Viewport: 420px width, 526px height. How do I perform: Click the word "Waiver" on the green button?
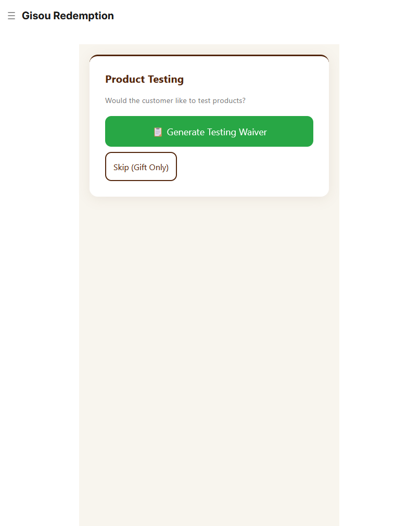pyautogui.click(x=253, y=132)
